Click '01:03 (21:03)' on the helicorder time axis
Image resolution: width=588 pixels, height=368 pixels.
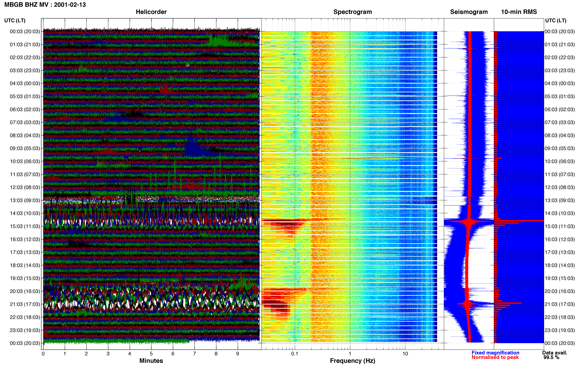click(25, 45)
